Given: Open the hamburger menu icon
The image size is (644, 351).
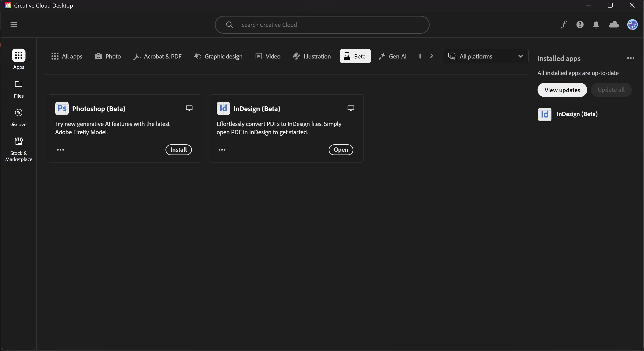Looking at the screenshot, I should [13, 25].
